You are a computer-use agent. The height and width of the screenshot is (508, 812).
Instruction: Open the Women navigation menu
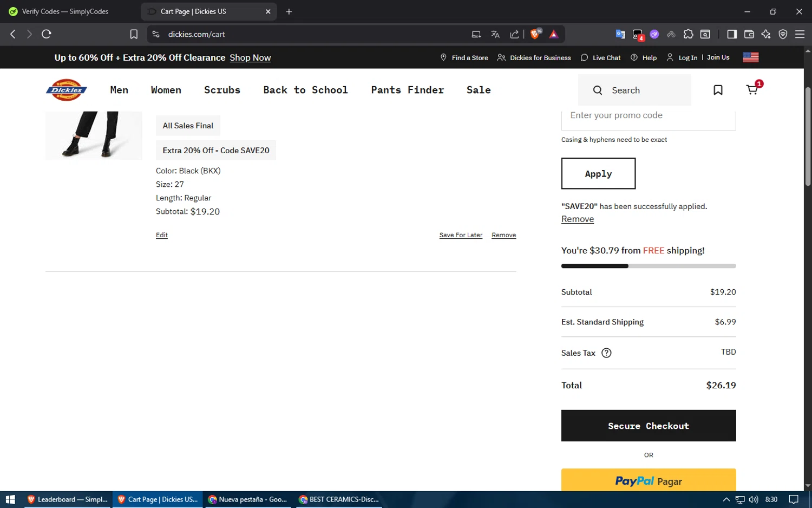point(166,90)
